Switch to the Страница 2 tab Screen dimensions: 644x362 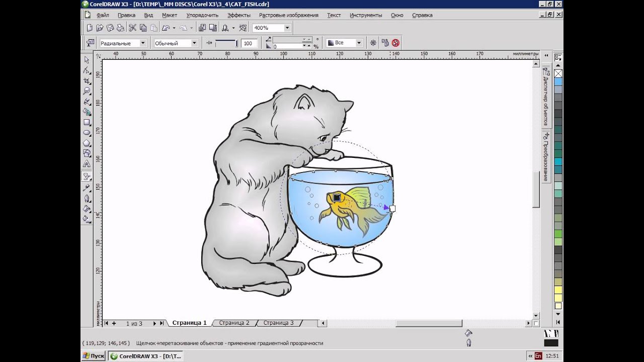(x=234, y=323)
